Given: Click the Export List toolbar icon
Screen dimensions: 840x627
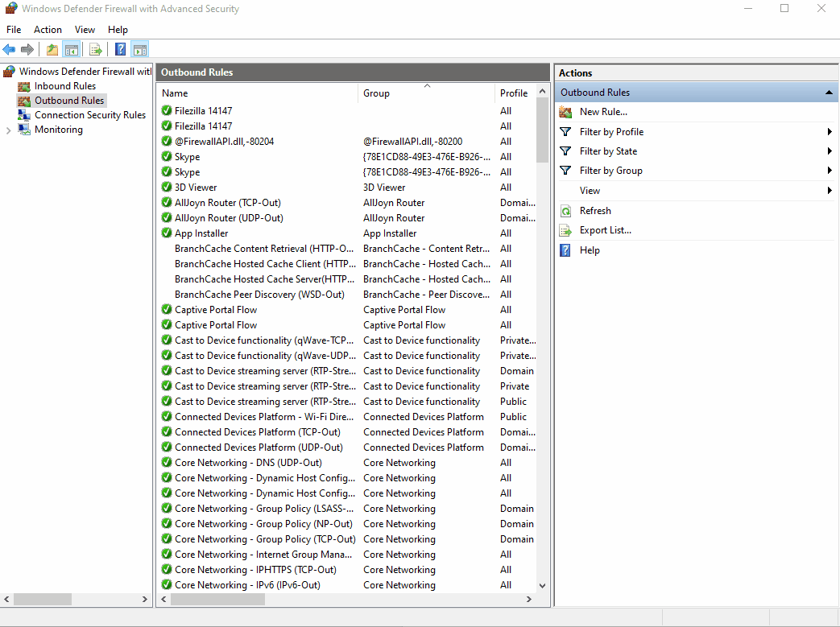Looking at the screenshot, I should point(95,50).
